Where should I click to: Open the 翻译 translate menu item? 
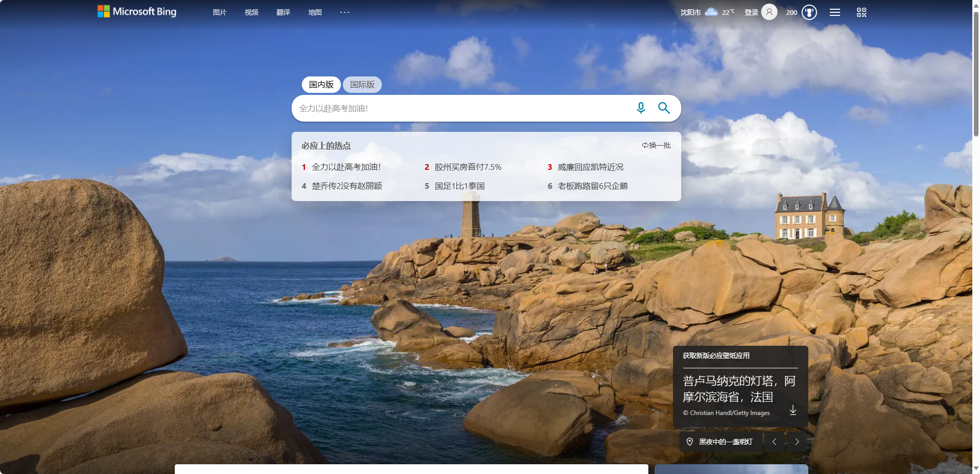point(283,12)
